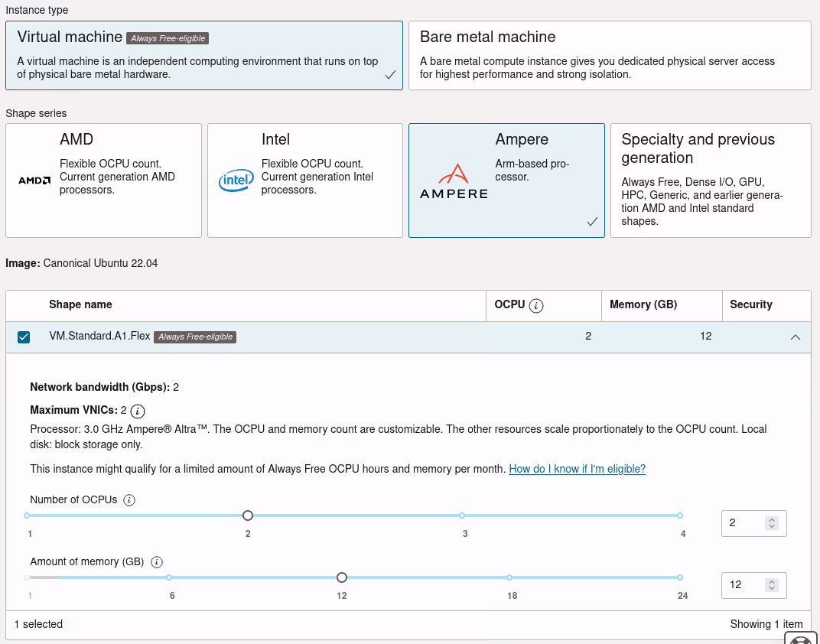This screenshot has height=644, width=820.
Task: Select the Bare metal machine instance type
Action: click(609, 55)
